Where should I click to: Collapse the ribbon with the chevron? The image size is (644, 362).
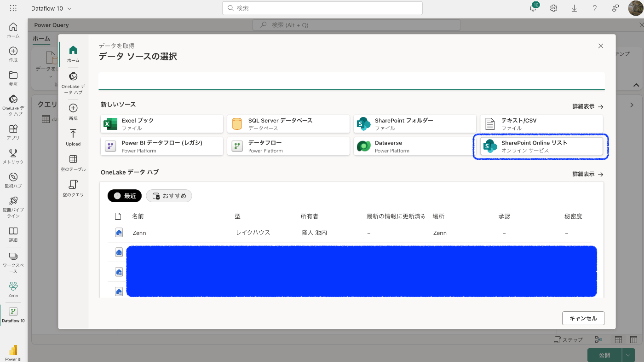(636, 85)
